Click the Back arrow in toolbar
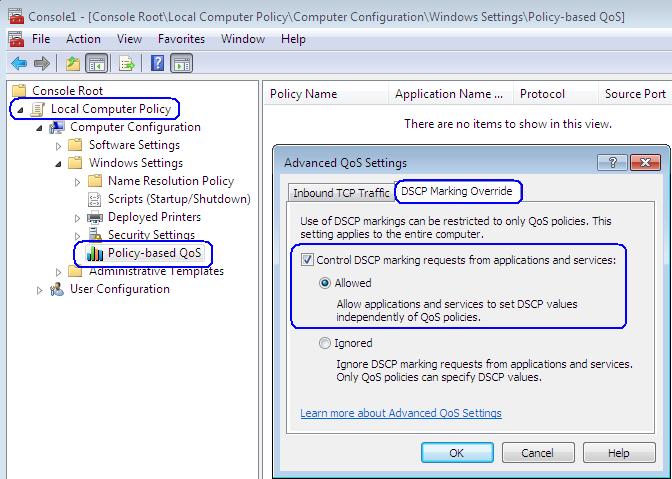 click(x=18, y=63)
